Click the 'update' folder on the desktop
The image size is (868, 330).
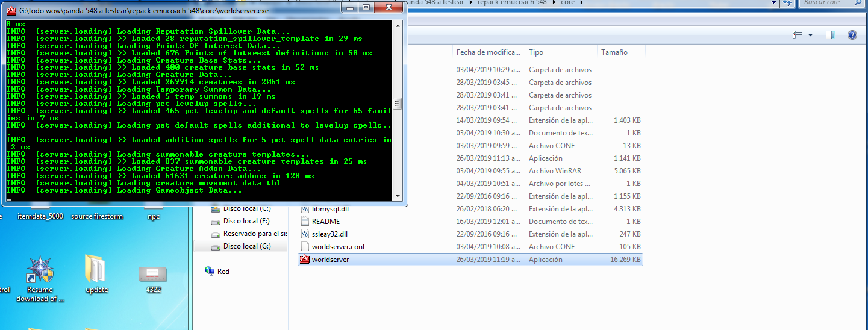[96, 274]
